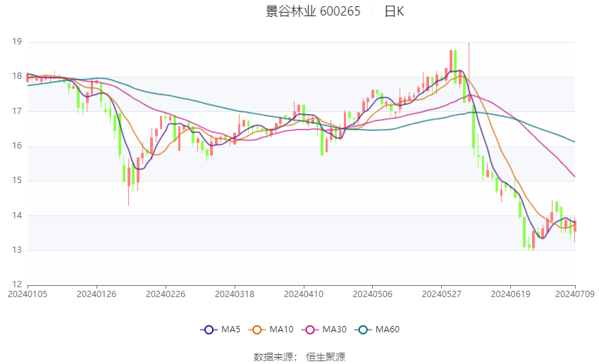This screenshot has height=364, width=599.
Task: Click the 日K label in title
Action: pyautogui.click(x=394, y=11)
